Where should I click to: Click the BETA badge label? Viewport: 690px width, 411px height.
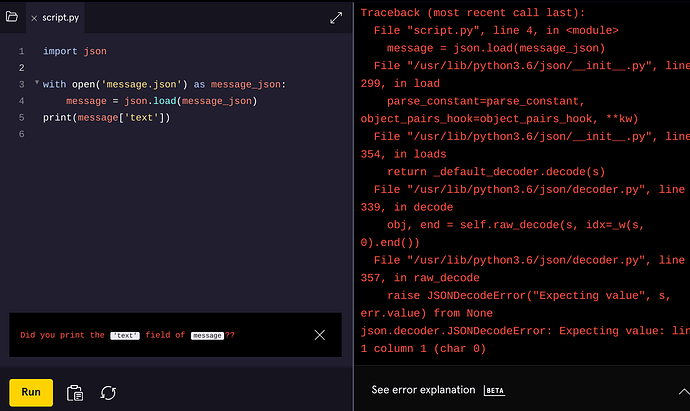tap(494, 390)
